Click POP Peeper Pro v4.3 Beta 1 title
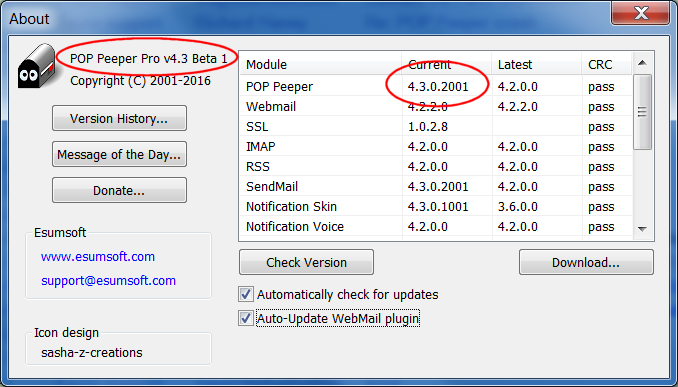Screen dimensions: 678x387 point(149,58)
